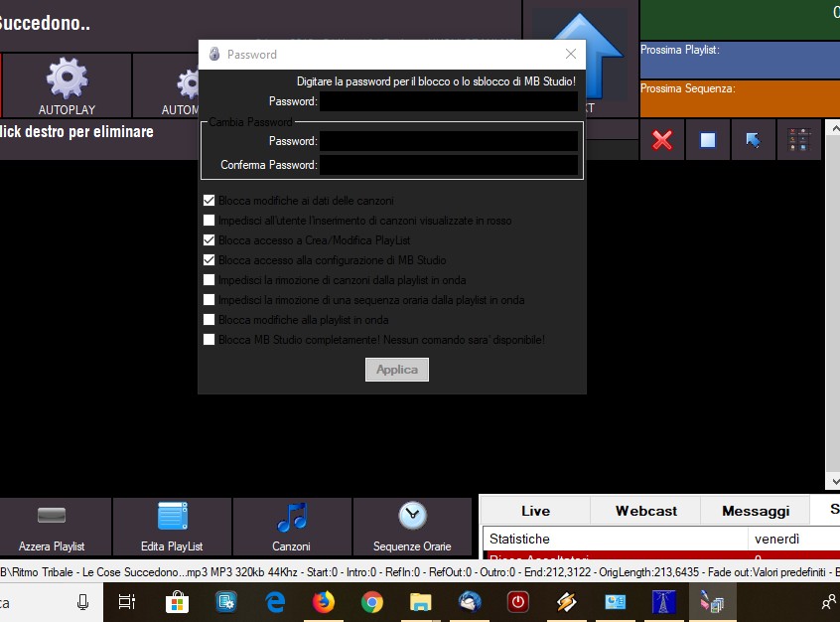Switch to the Webcast tab
840x622 pixels.
point(645,511)
